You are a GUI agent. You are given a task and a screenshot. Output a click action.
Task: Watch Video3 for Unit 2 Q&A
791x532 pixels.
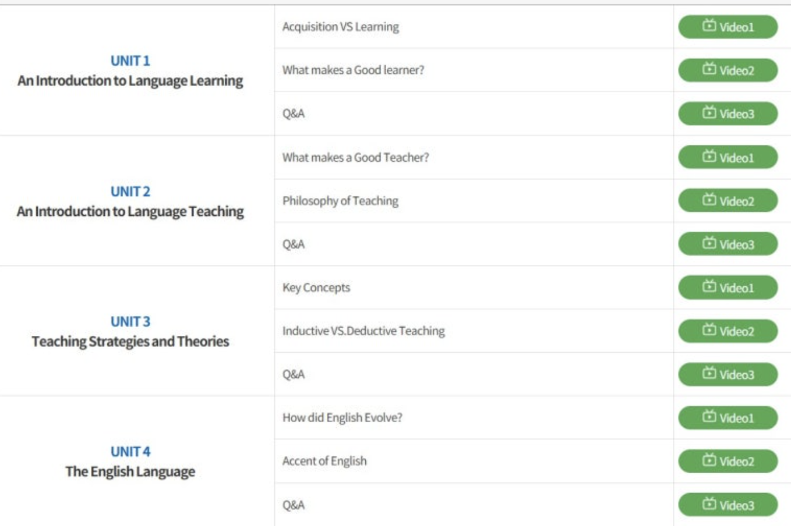tap(728, 244)
